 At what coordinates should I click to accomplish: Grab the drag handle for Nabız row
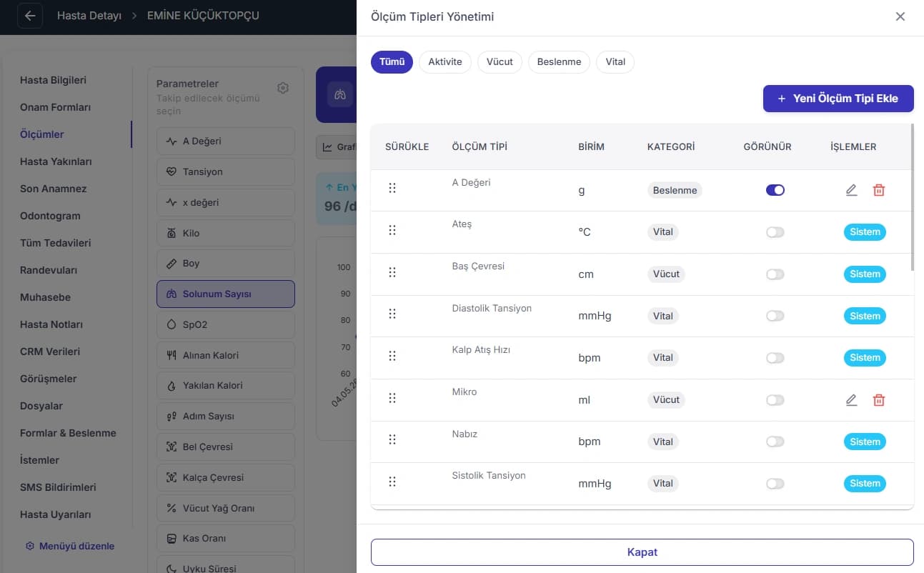(392, 439)
